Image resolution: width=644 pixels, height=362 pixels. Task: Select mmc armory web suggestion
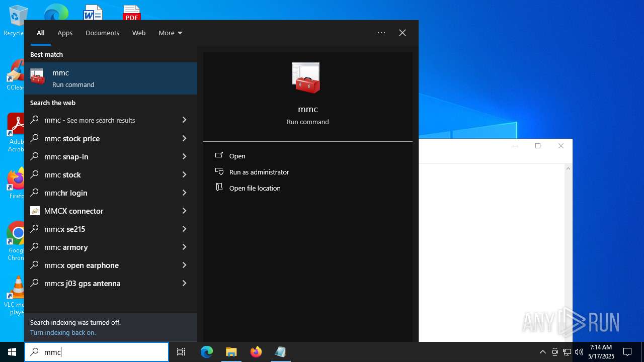point(111,247)
